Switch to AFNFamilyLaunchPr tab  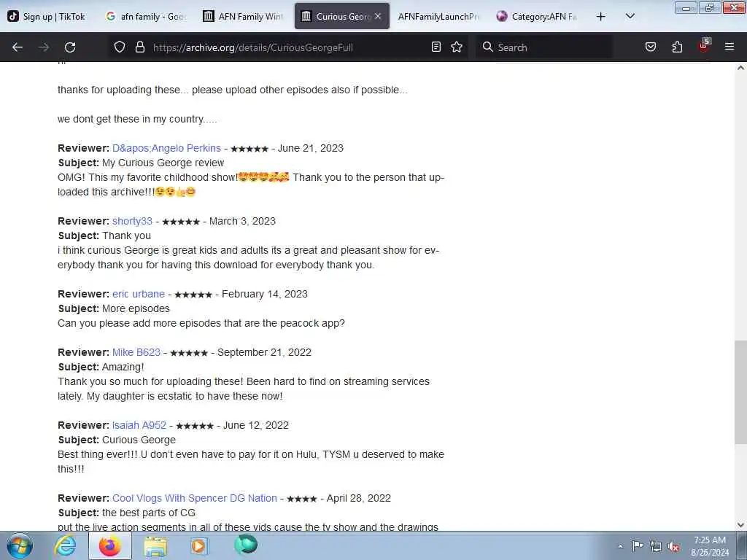point(438,17)
